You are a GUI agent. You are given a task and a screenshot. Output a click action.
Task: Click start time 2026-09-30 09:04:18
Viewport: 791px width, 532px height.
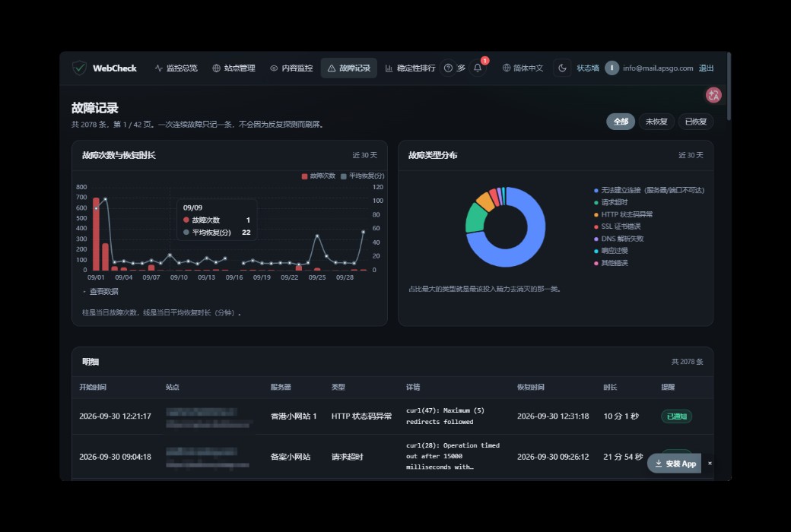pos(115,457)
